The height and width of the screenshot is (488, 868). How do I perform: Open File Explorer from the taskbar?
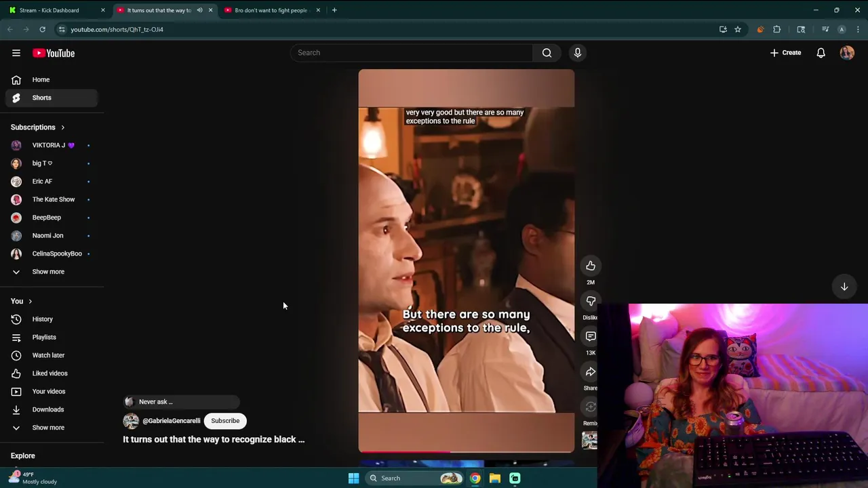(495, 479)
